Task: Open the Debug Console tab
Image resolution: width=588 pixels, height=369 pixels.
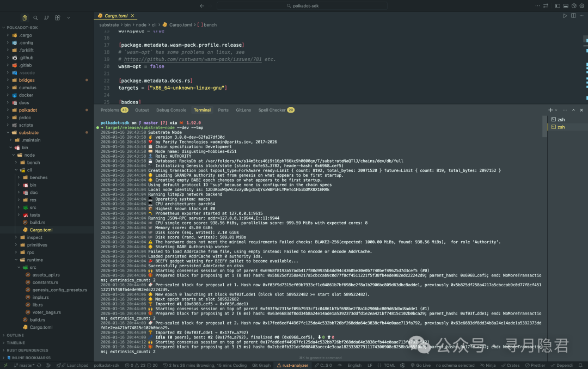Action: click(171, 109)
